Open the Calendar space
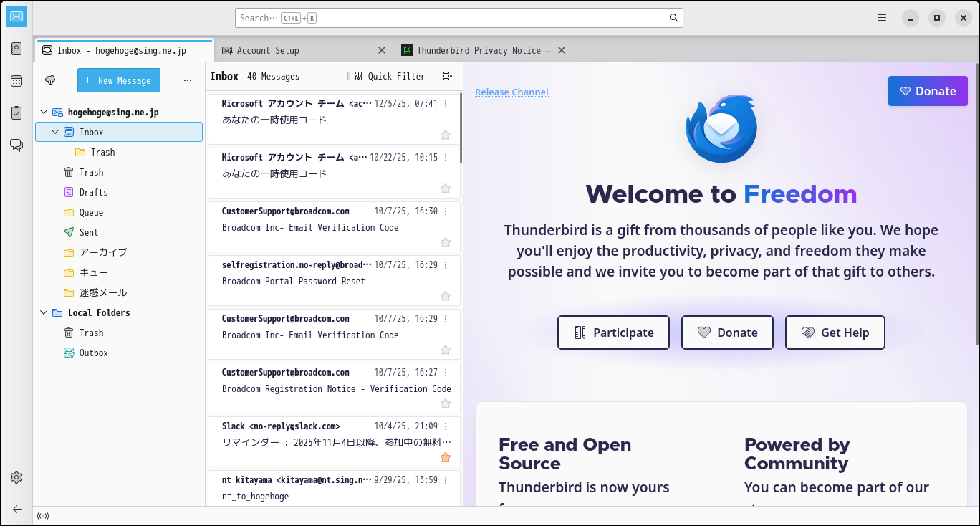980x526 pixels. coord(16,81)
